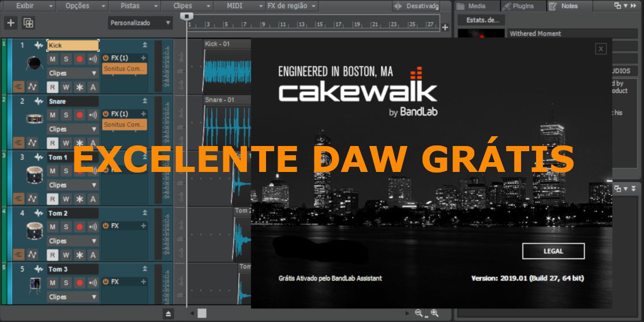Click the add marker plus on timeline
The image size is (644, 322).
pyautogui.click(x=445, y=28)
